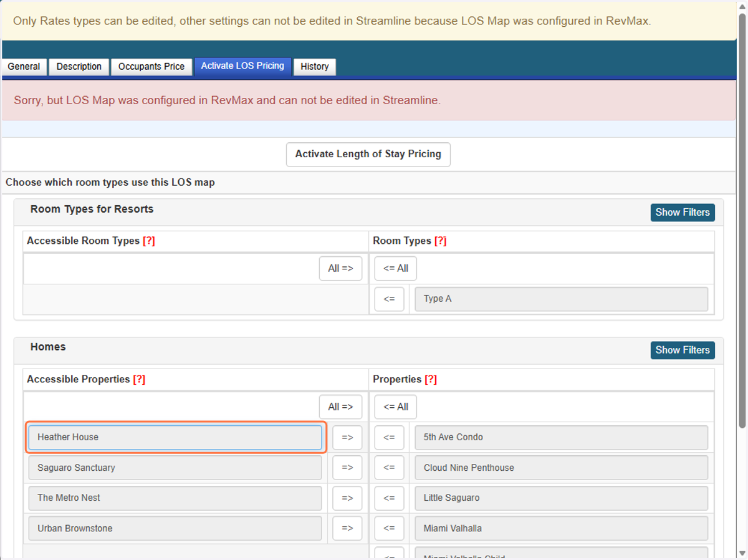Remove Cloud Nine Penthouse with '<=' button

[x=390, y=468]
